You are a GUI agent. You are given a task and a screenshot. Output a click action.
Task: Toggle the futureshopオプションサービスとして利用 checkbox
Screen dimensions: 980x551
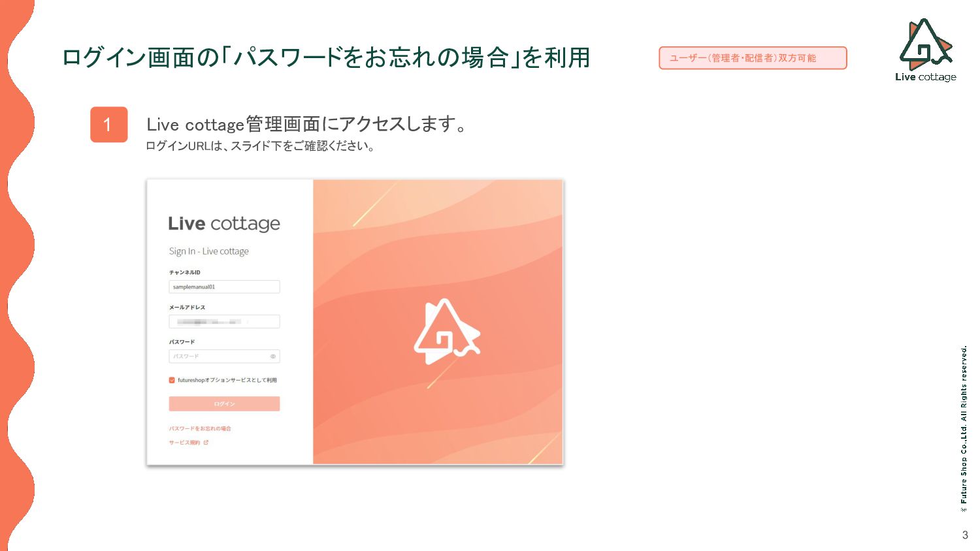[172, 380]
